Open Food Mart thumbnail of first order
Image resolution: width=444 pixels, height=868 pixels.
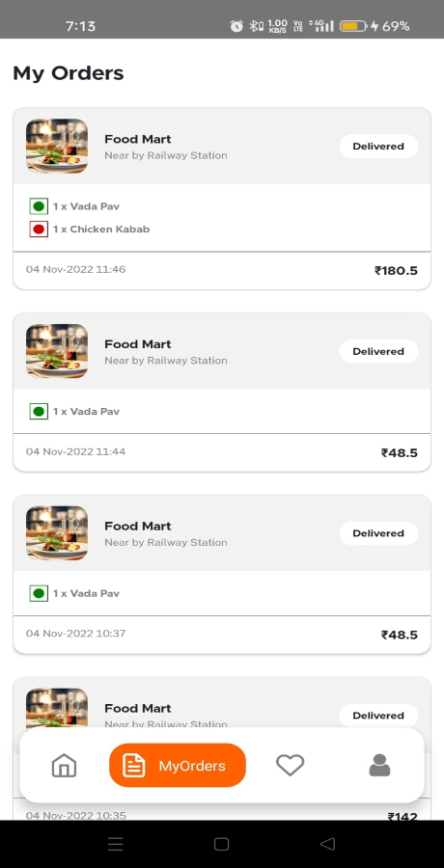(x=57, y=147)
